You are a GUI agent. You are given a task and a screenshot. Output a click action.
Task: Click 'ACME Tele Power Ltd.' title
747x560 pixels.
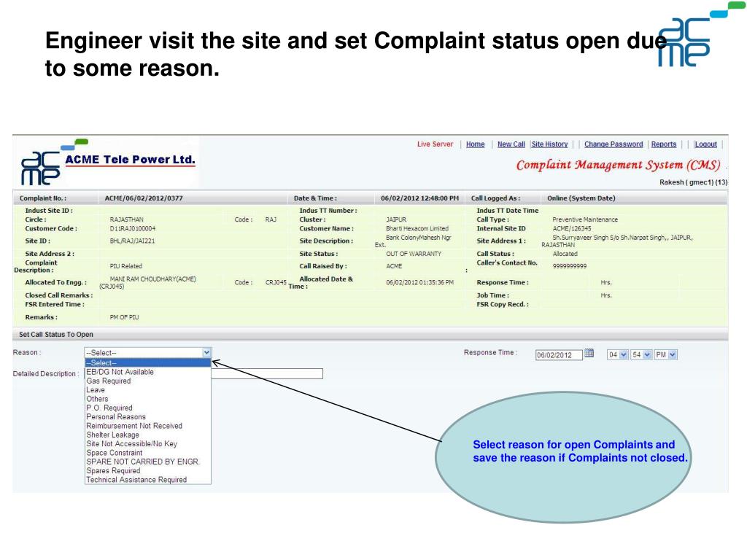(130, 160)
